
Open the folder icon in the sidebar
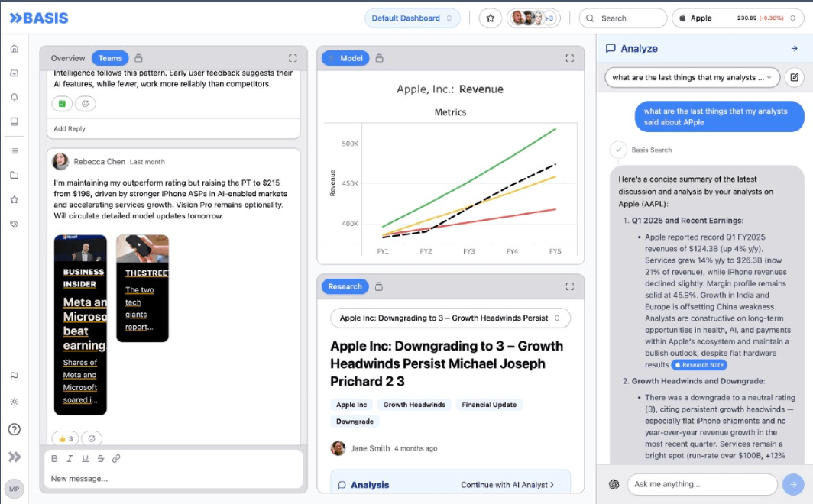click(15, 175)
